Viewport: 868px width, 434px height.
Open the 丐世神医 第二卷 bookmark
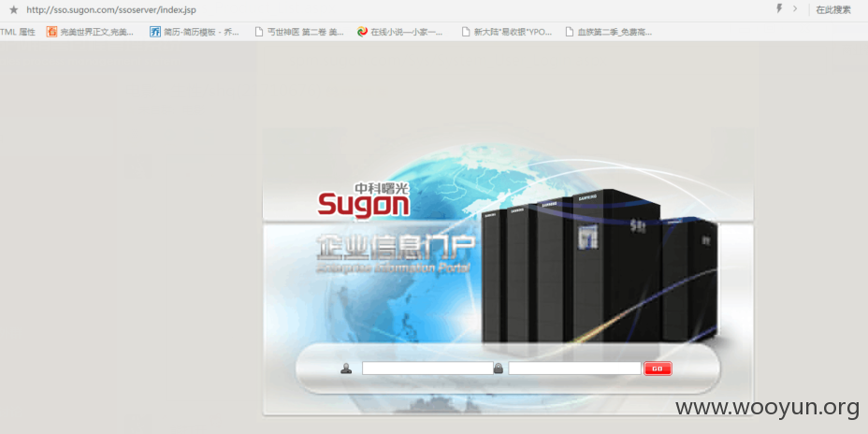[x=299, y=32]
